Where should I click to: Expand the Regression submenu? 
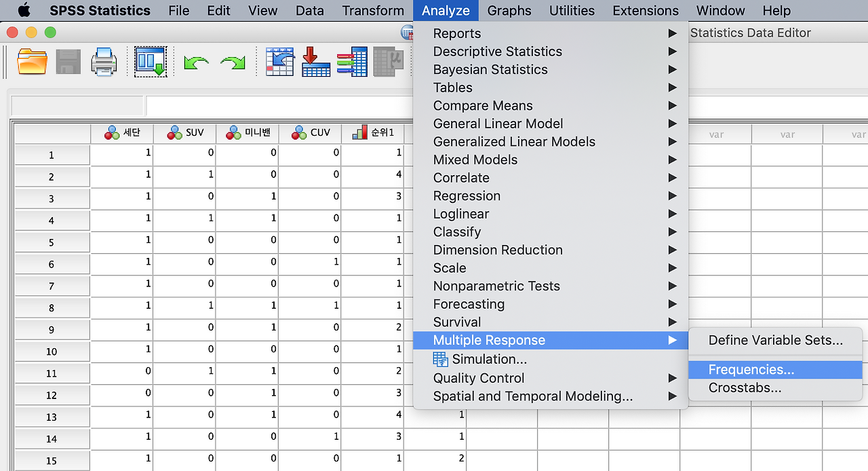pyautogui.click(x=551, y=195)
